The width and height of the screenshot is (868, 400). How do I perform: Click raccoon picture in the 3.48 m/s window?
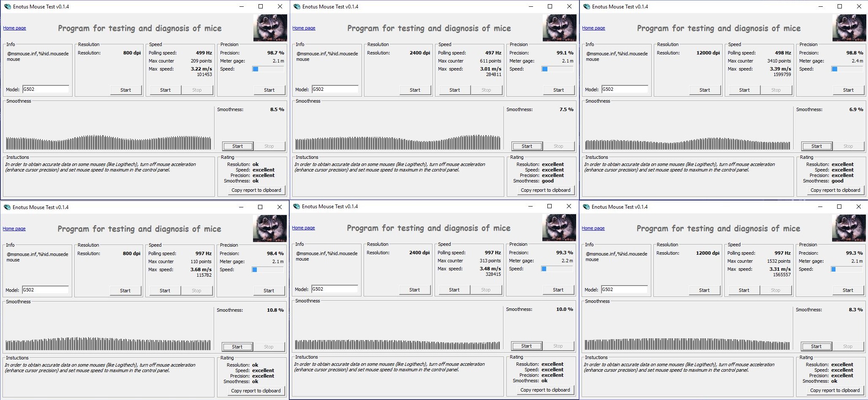tap(559, 228)
